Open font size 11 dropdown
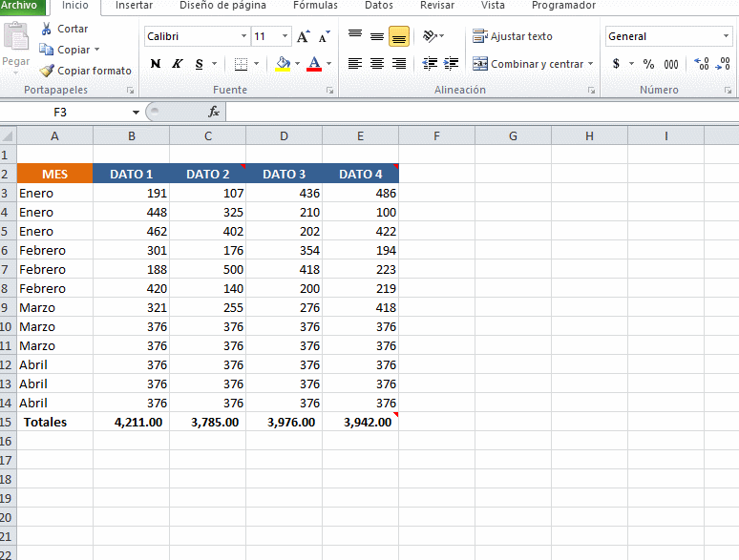Image resolution: width=739 pixels, height=560 pixels. (x=285, y=36)
